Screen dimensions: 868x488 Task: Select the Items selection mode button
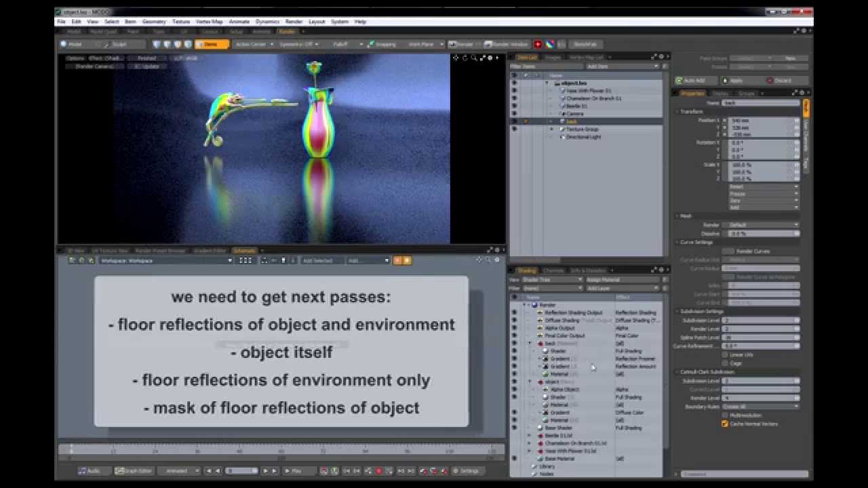pyautogui.click(x=212, y=44)
